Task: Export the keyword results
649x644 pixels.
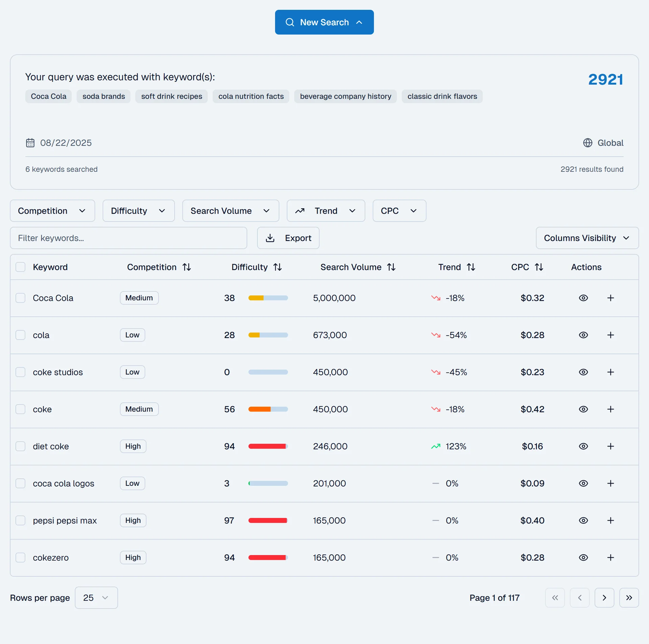Action: click(288, 238)
